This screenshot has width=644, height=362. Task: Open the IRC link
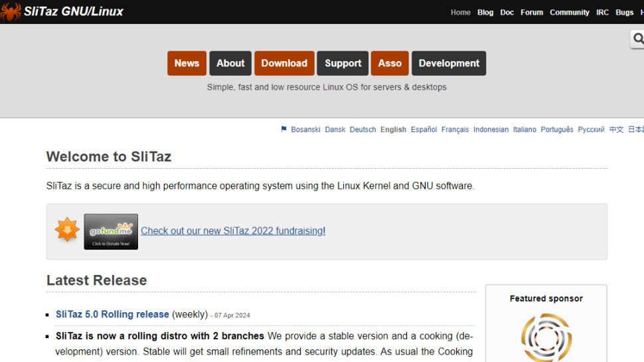pos(602,13)
